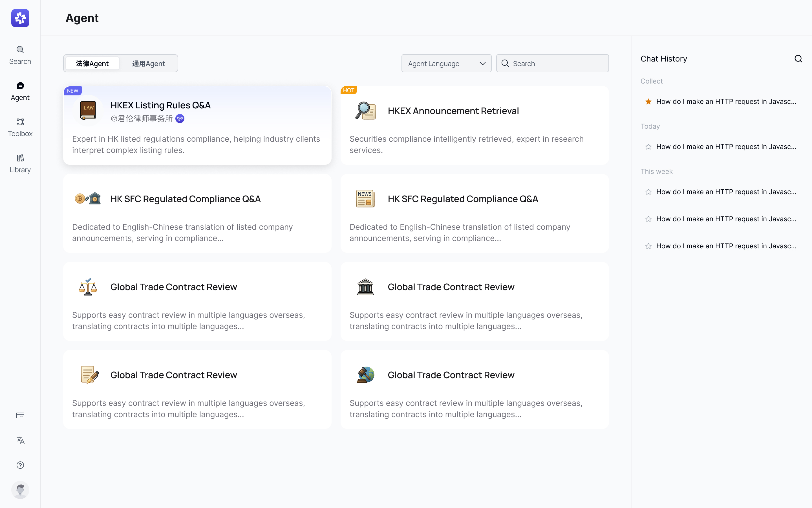812x508 pixels.
Task: Click the HOT badge on Announcement card
Action: [x=348, y=90]
